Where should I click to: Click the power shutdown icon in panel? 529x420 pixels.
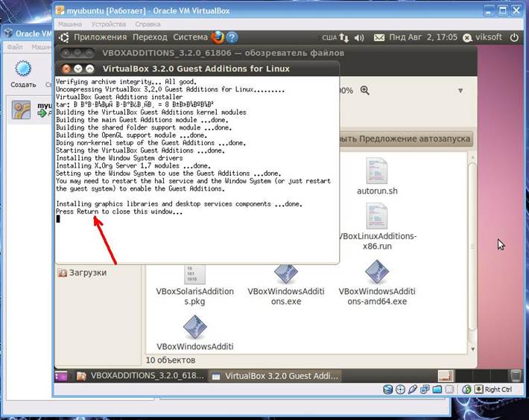point(514,37)
